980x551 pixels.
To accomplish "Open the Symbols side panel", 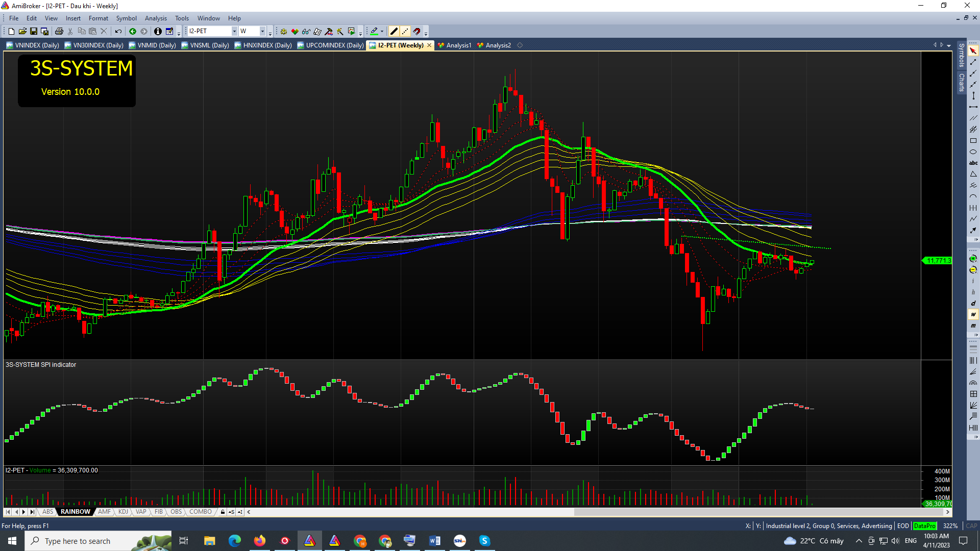I will click(961, 55).
